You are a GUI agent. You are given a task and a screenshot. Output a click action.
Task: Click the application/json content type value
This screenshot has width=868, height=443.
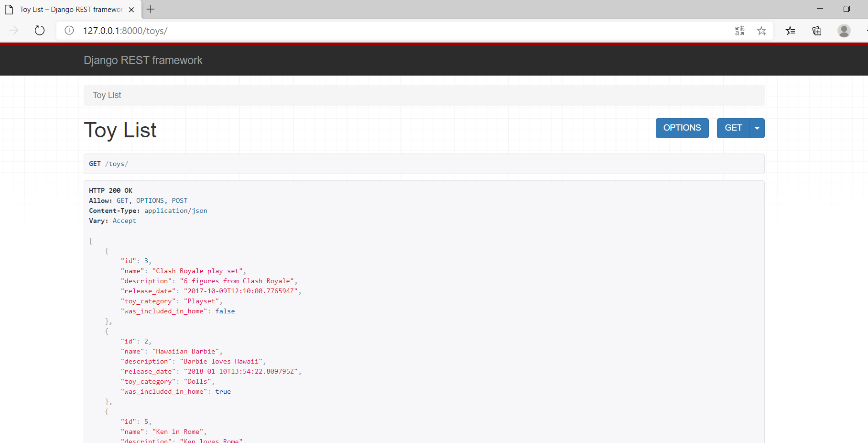point(176,210)
